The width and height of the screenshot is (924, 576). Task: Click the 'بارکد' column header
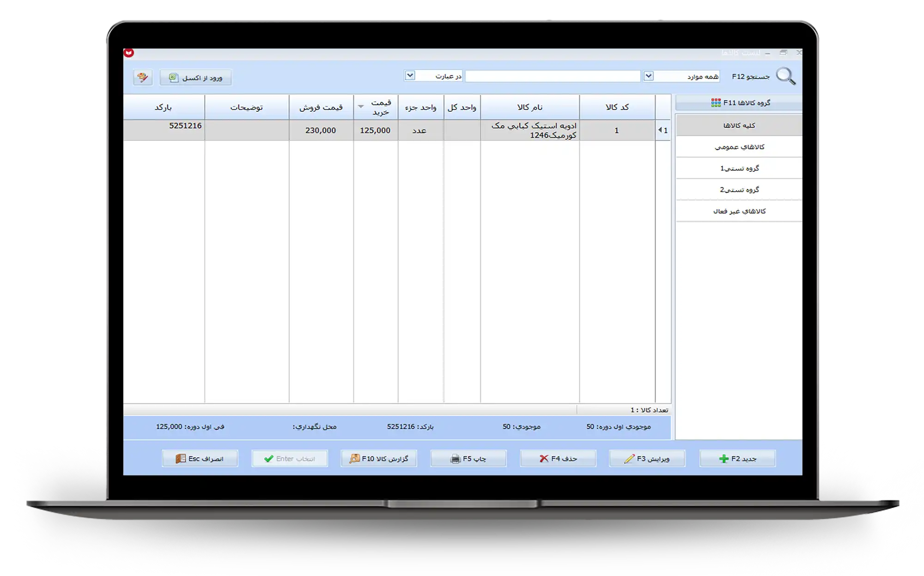tap(163, 107)
